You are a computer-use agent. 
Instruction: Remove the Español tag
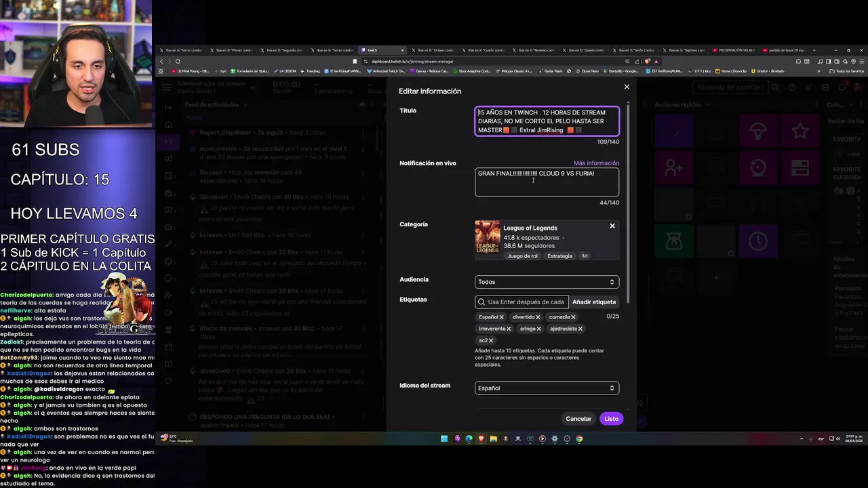[502, 317]
